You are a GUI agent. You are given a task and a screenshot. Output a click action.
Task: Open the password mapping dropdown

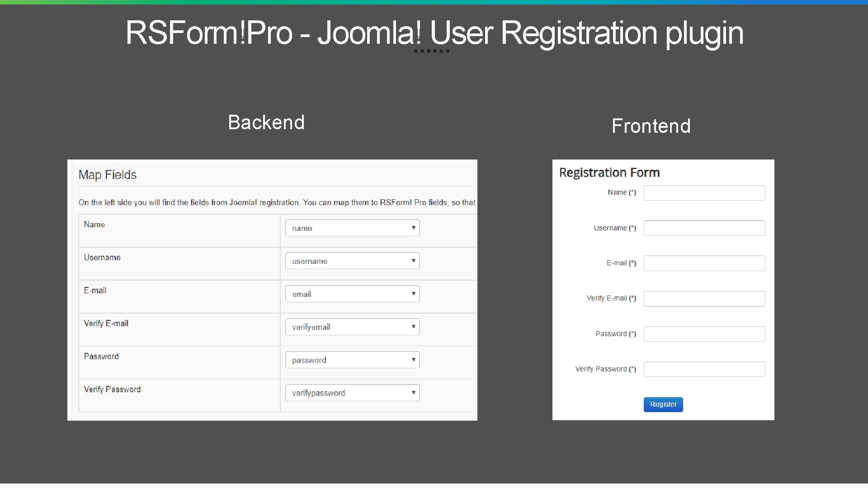352,360
